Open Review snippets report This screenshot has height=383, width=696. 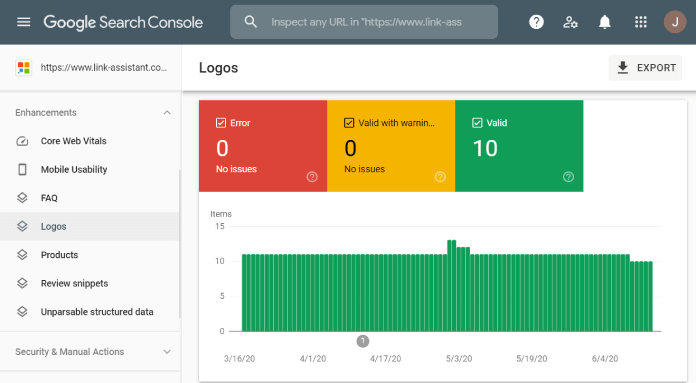tap(90, 283)
